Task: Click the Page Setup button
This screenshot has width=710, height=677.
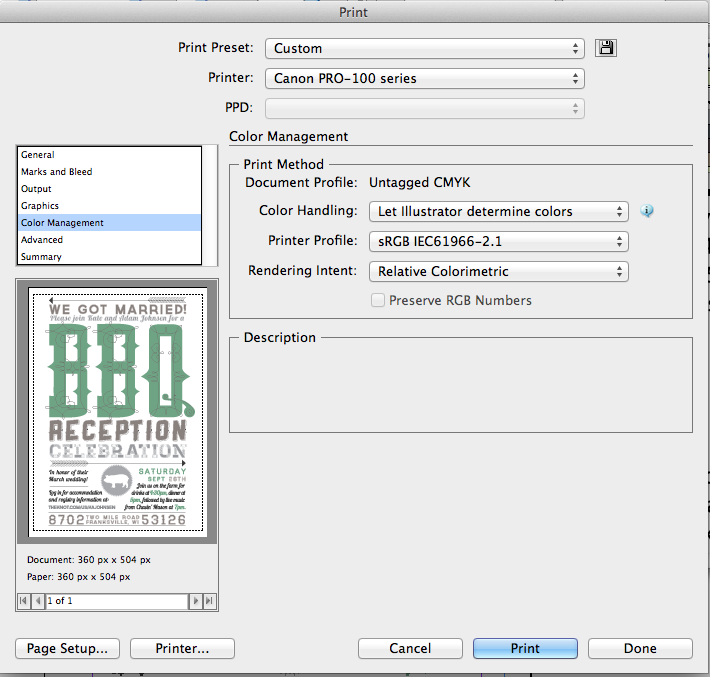Action: [68, 648]
